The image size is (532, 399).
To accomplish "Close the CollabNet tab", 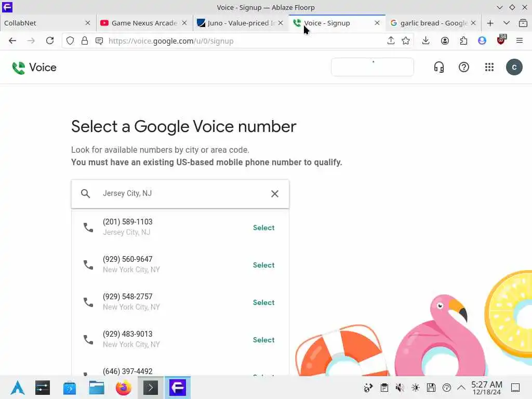I will click(88, 23).
